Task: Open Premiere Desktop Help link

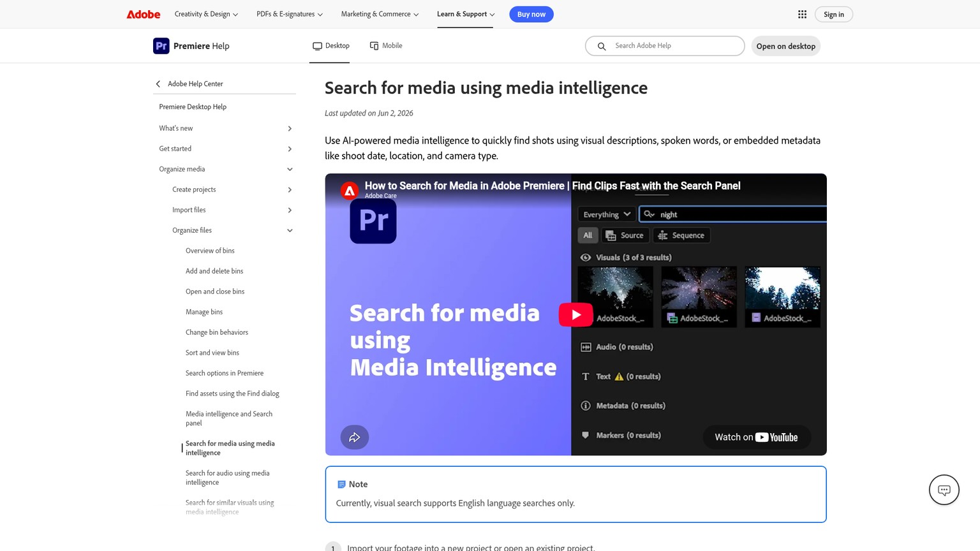Action: pos(193,107)
